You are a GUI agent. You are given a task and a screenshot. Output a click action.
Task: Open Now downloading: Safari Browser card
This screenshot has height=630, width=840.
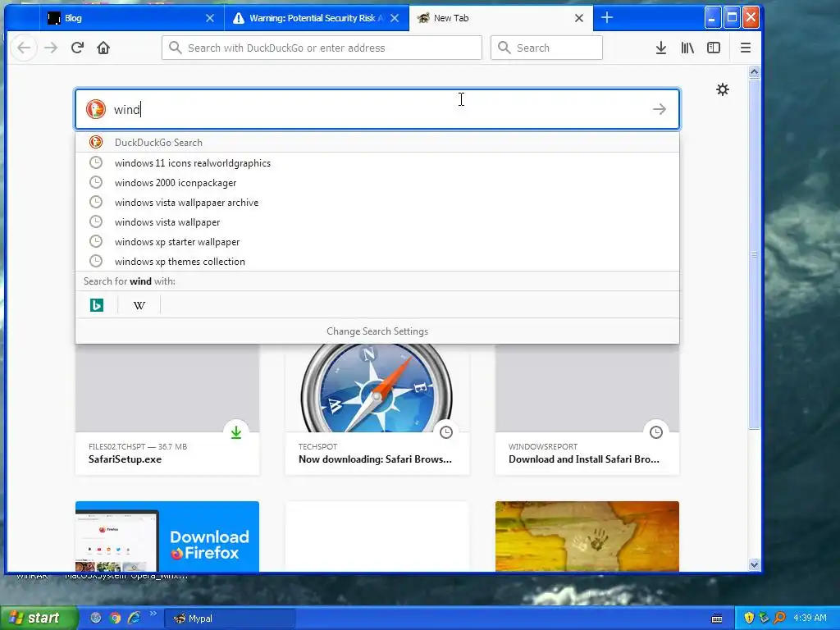(x=377, y=410)
